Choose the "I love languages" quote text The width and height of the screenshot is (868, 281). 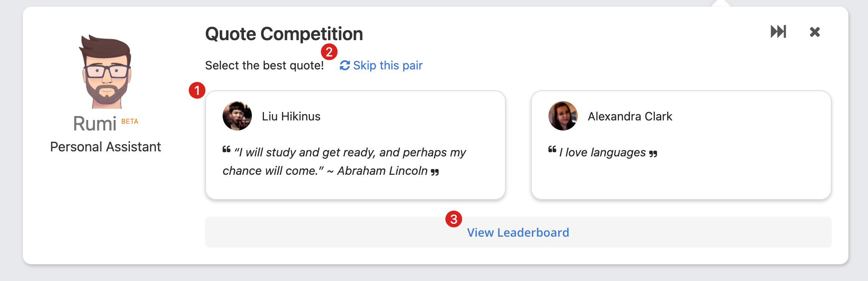pyautogui.click(x=602, y=153)
